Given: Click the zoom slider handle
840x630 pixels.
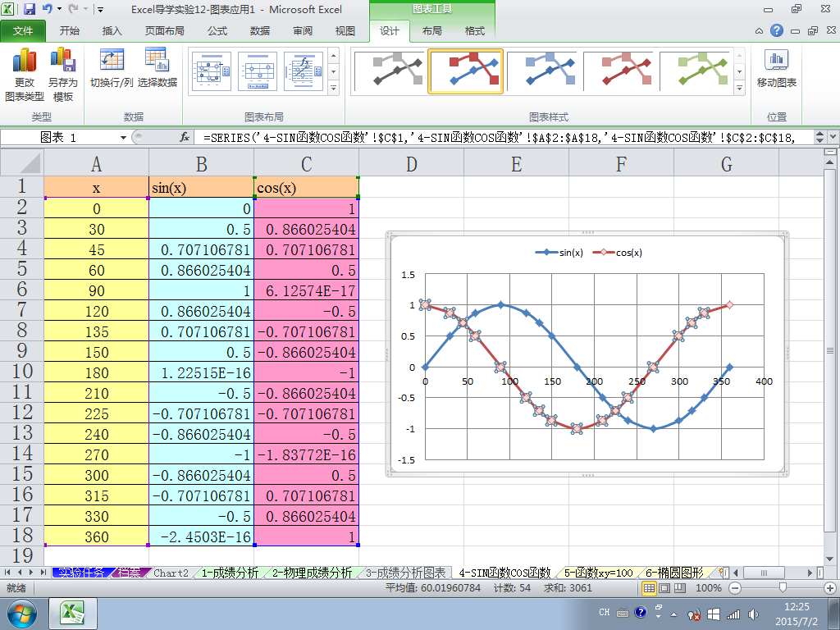Looking at the screenshot, I should tap(783, 588).
